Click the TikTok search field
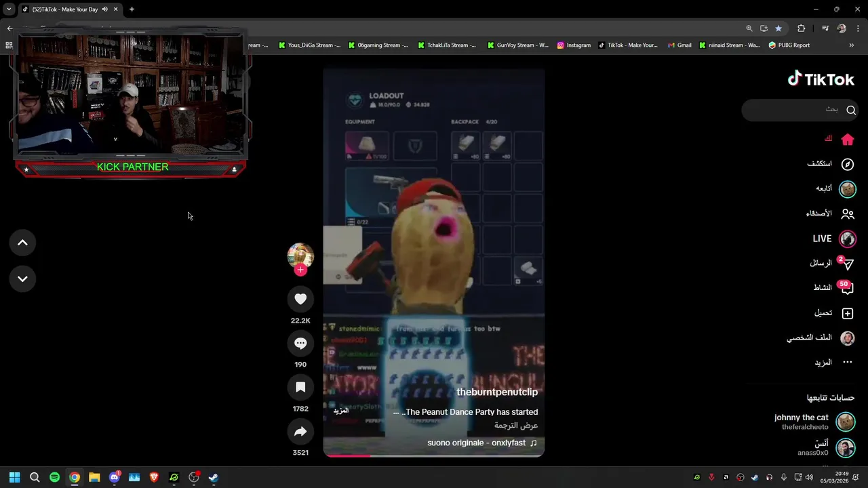The width and height of the screenshot is (868, 488). pyautogui.click(x=800, y=110)
